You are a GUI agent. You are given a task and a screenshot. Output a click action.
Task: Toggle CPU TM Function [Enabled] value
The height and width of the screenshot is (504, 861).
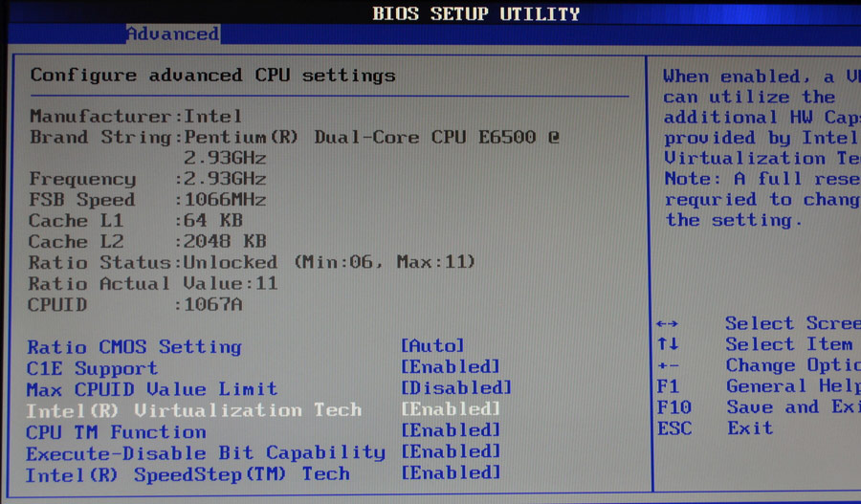(x=451, y=430)
